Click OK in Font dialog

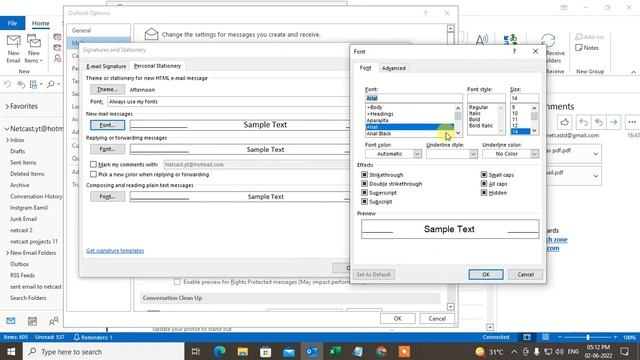(486, 274)
